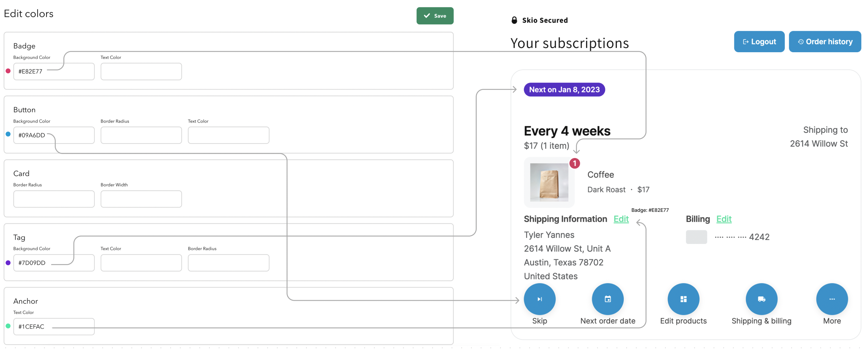The height and width of the screenshot is (349, 868).
Task: Focus the Card Border Radius field
Action: [54, 199]
